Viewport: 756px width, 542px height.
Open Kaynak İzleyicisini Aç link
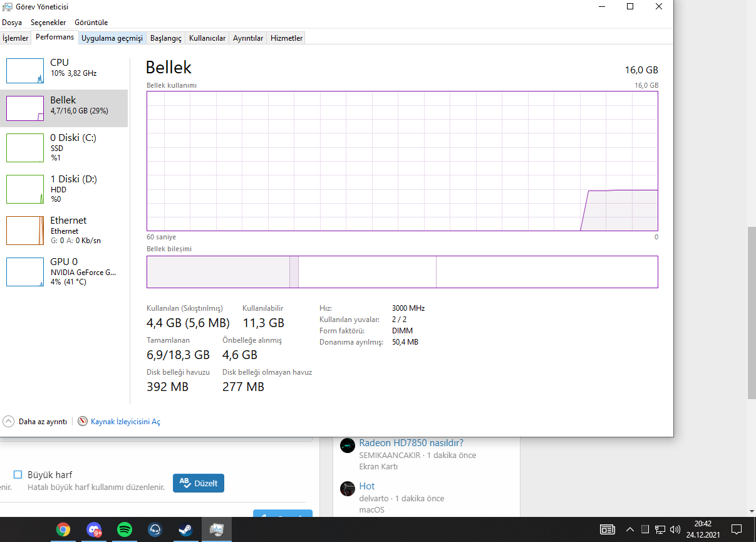(x=125, y=422)
